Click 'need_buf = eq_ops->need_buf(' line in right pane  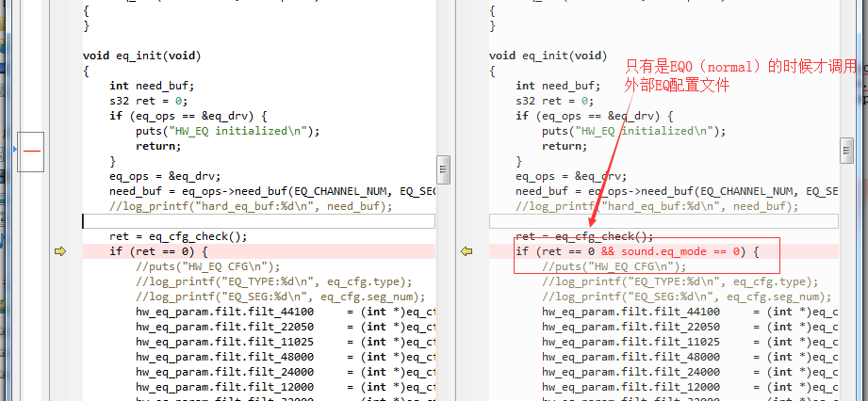677,191
